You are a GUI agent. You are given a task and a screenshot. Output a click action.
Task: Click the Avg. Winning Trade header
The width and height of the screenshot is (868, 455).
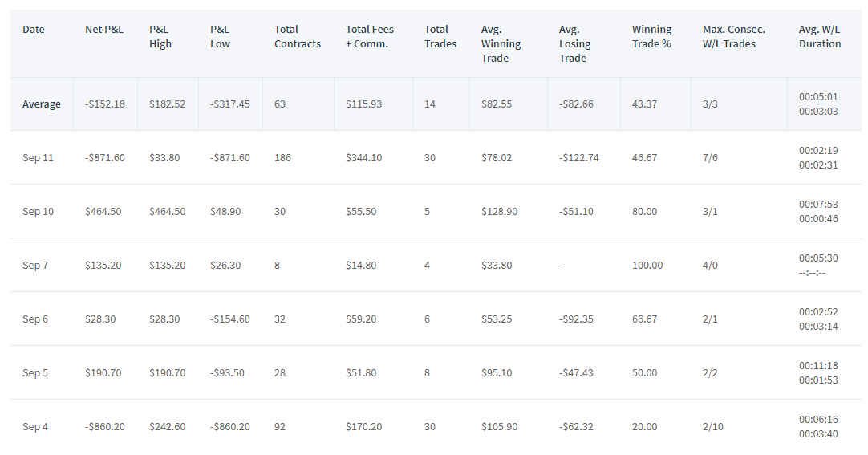point(501,43)
